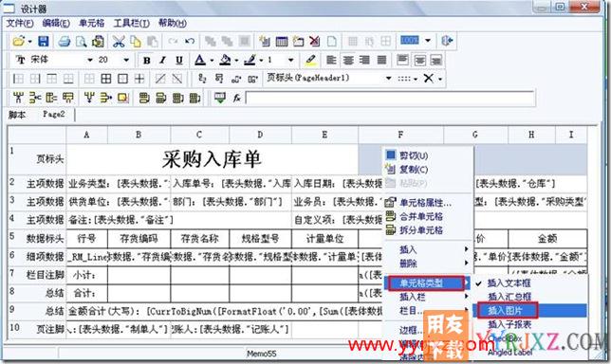Apply inner cross borders icon

coord(139,79)
